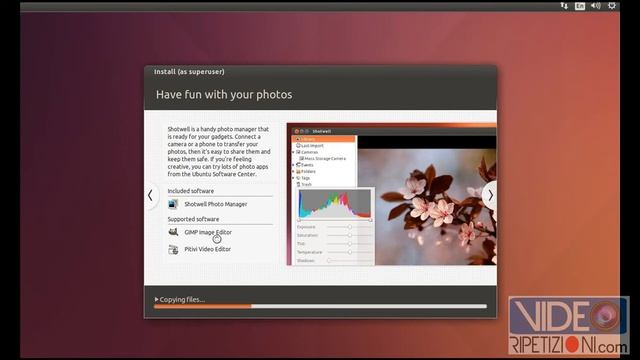This screenshot has height=360, width=640.
Task: Click the Shotwell description paragraph
Action: pos(219,151)
